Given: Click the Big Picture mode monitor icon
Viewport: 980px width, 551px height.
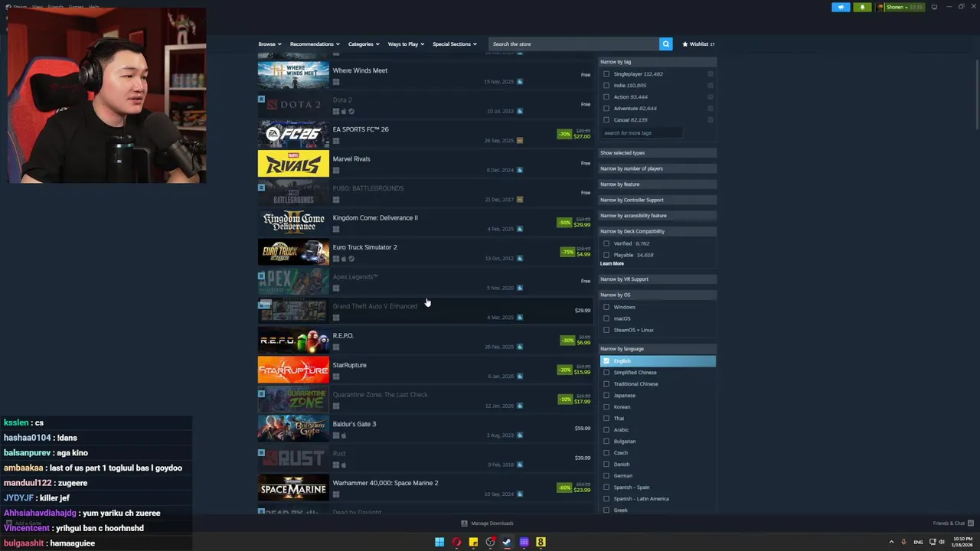Looking at the screenshot, I should click(934, 7).
